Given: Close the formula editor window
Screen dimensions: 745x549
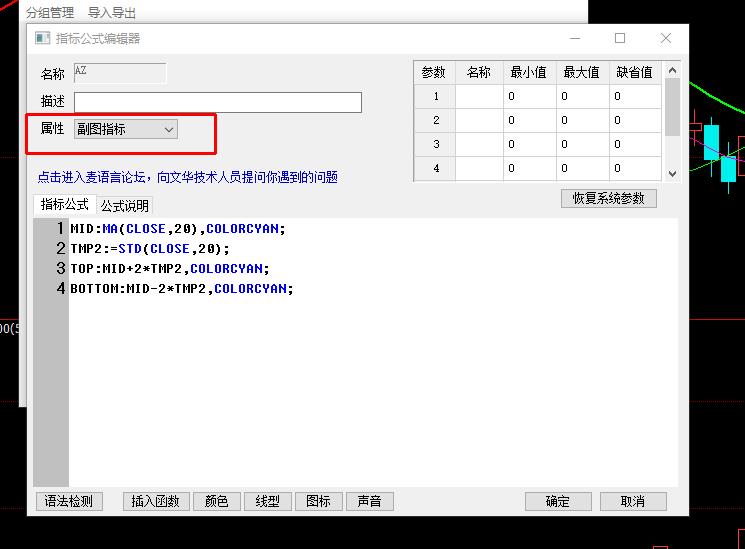Looking at the screenshot, I should (x=666, y=38).
